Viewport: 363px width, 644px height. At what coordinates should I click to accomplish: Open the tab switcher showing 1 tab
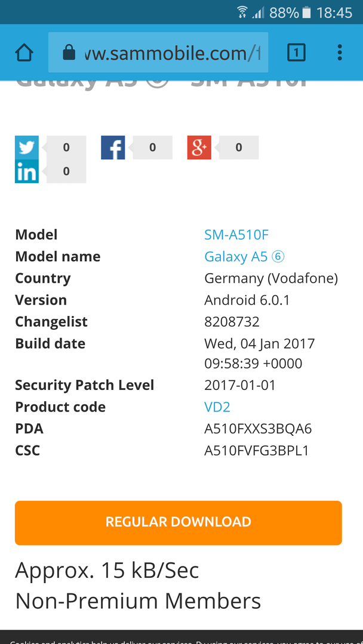[x=296, y=52]
